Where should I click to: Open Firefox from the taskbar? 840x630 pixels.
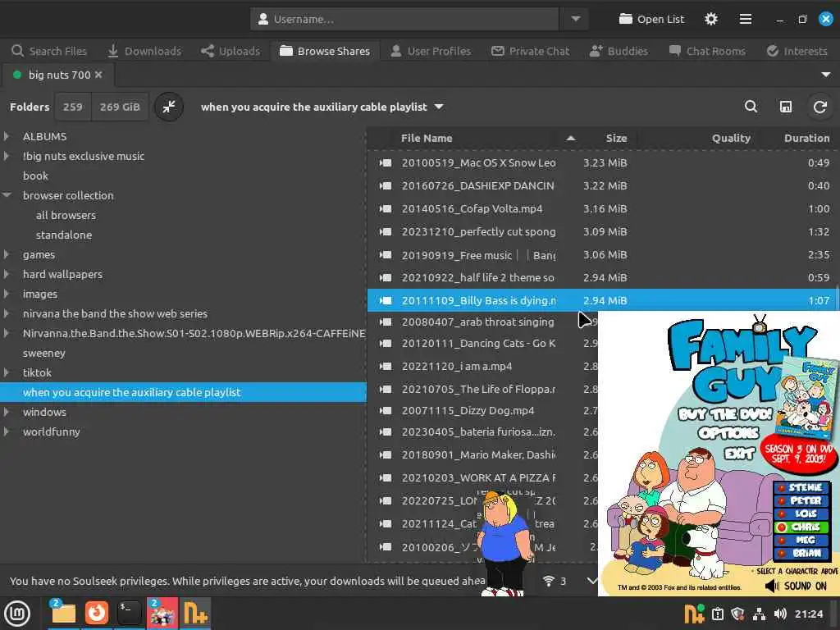97,613
